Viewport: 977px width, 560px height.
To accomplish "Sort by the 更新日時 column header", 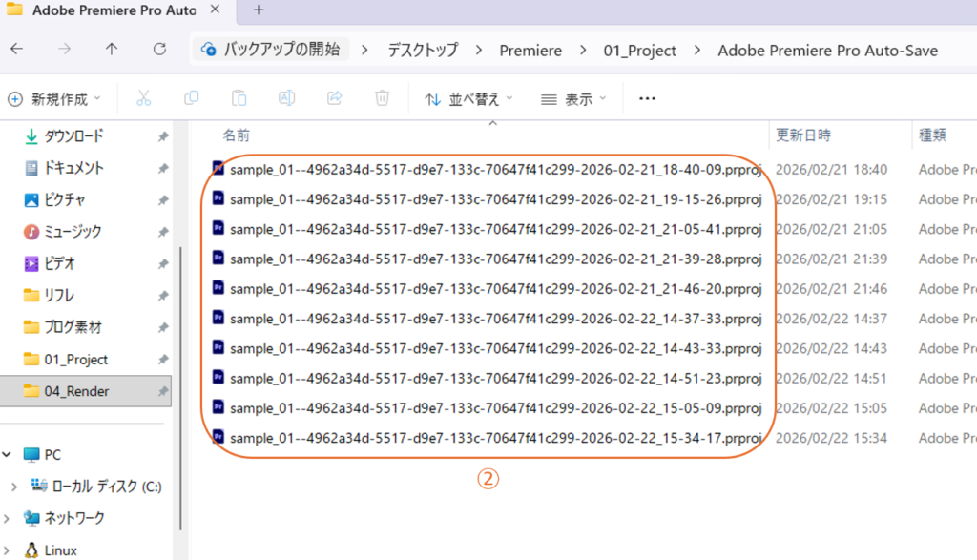I will 802,135.
